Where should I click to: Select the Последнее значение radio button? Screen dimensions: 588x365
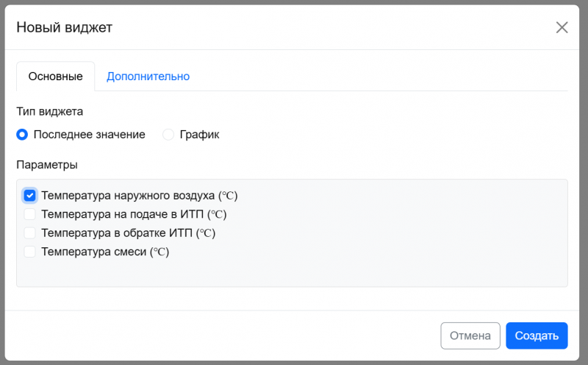[x=23, y=135]
